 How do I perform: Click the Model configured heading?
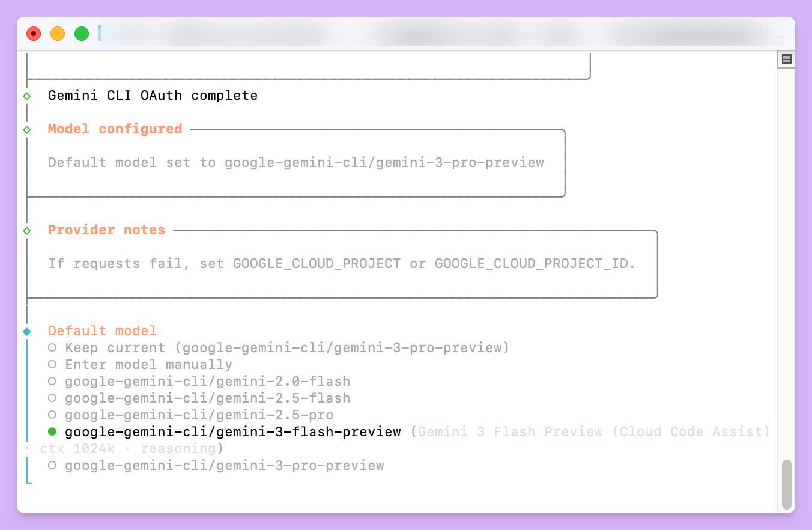[x=115, y=129]
